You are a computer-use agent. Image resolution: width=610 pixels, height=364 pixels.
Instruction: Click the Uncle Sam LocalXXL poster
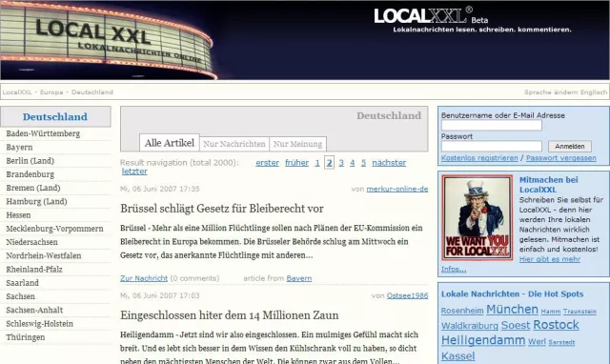coord(478,218)
